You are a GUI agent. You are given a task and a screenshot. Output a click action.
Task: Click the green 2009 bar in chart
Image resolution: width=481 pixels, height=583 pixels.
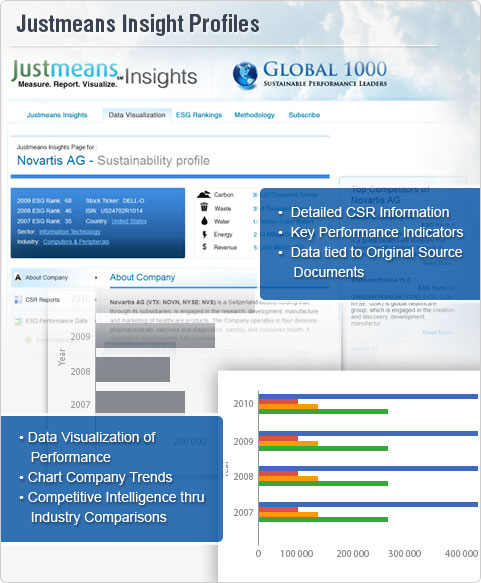coord(323,448)
